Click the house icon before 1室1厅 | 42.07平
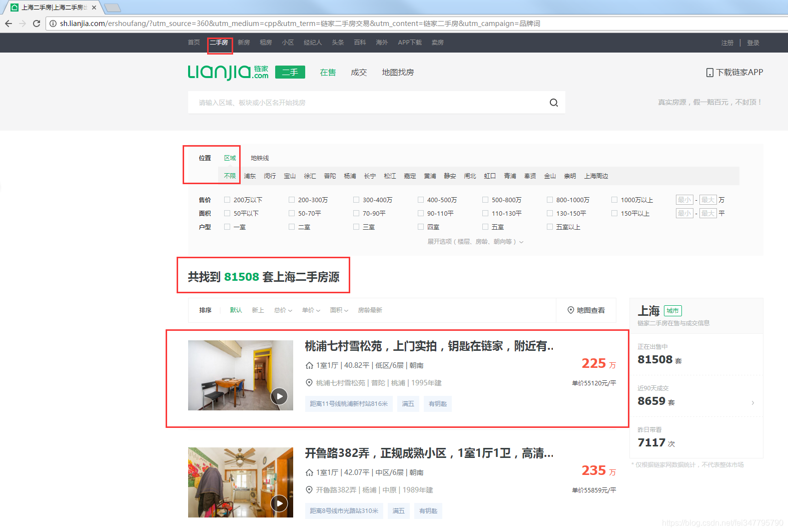 tap(309, 472)
